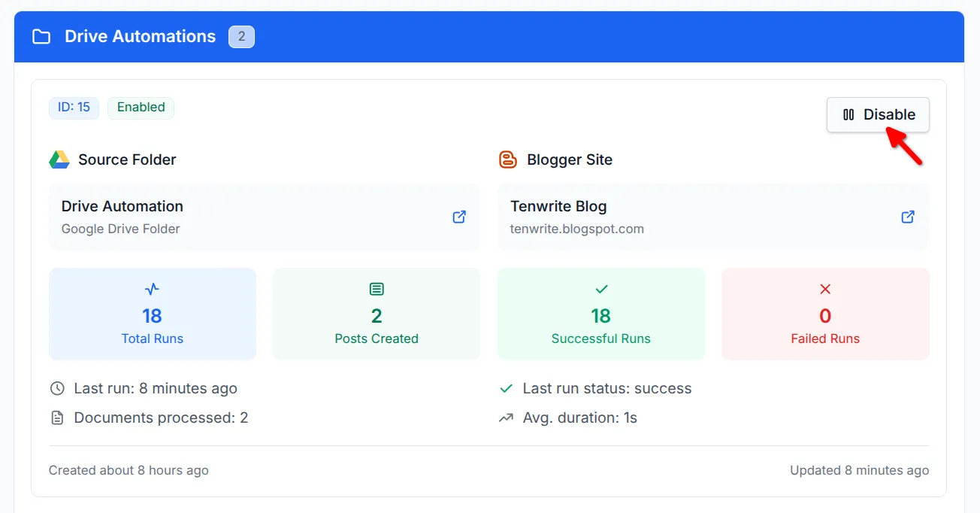Screen dimensions: 980x513
Task: Click the Blogger logo icon
Action: click(508, 159)
